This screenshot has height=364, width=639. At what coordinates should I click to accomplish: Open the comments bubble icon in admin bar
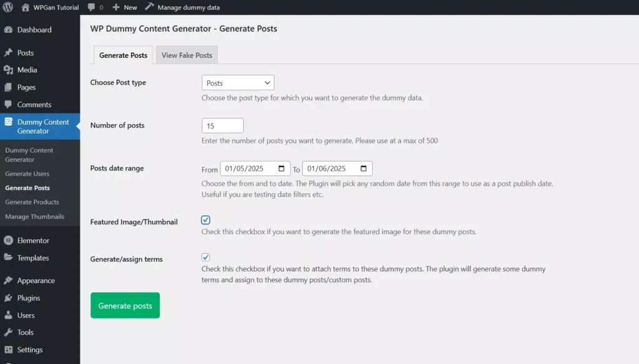91,7
